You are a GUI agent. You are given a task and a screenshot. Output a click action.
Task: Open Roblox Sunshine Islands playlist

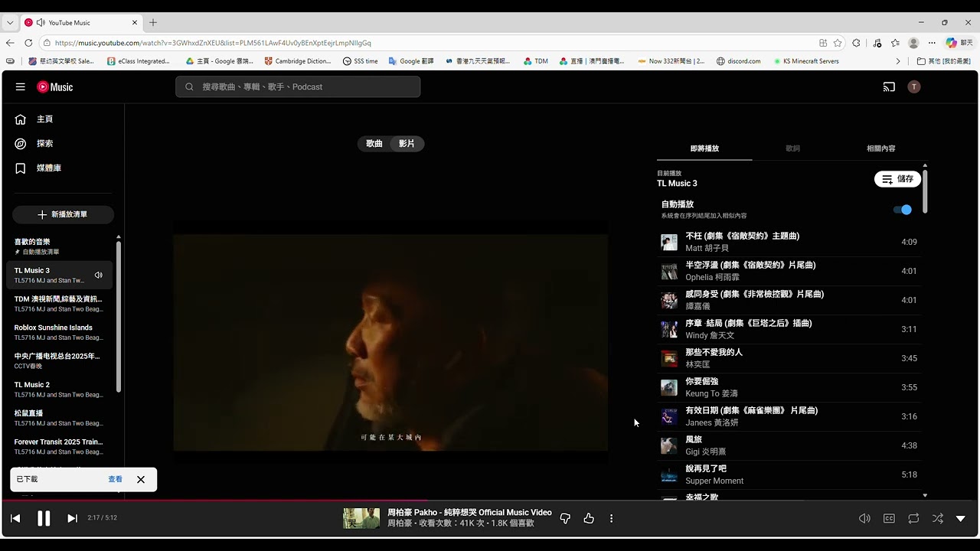(60, 332)
